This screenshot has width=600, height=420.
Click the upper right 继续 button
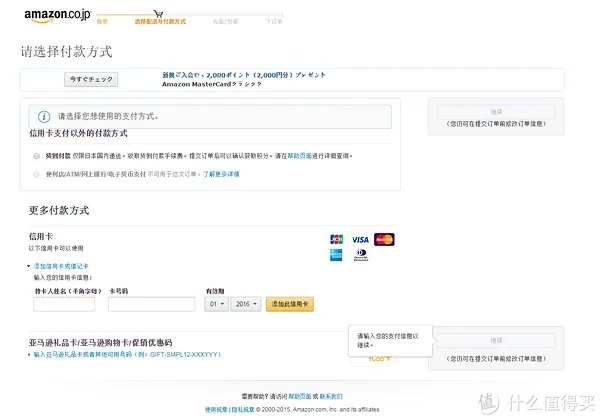pyautogui.click(x=496, y=112)
